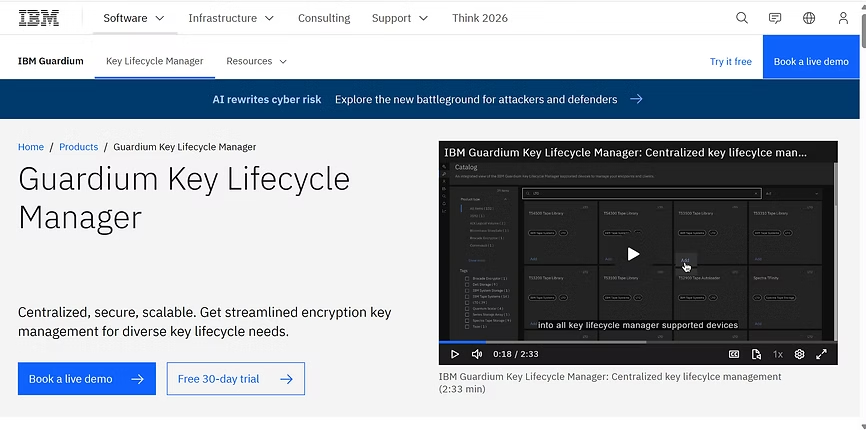Open the chat/contact icon in header

click(775, 18)
